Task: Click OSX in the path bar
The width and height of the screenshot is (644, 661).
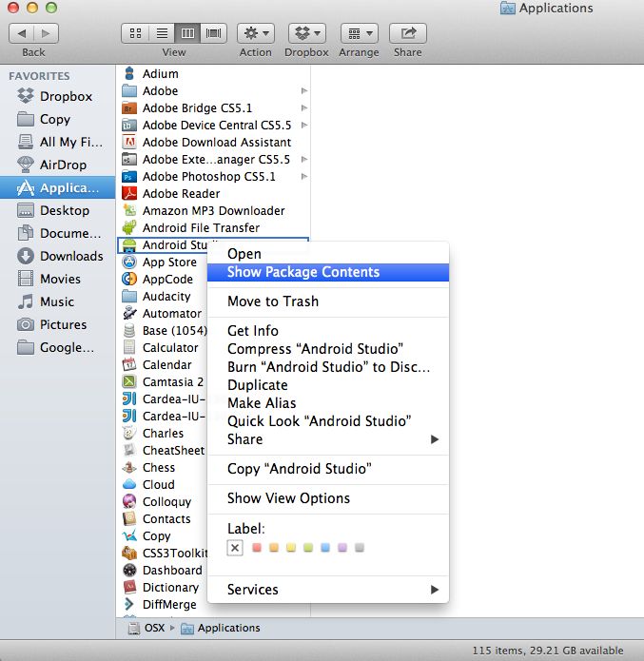Action: coord(146,628)
